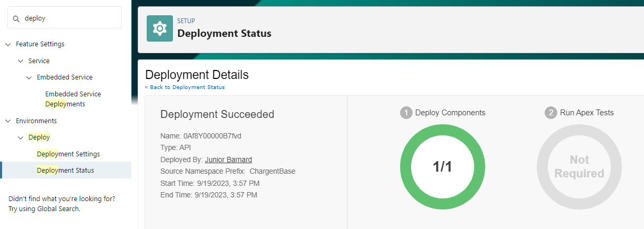The width and height of the screenshot is (644, 229).
Task: Open Embedded Service Deployments page
Action: tap(73, 99)
